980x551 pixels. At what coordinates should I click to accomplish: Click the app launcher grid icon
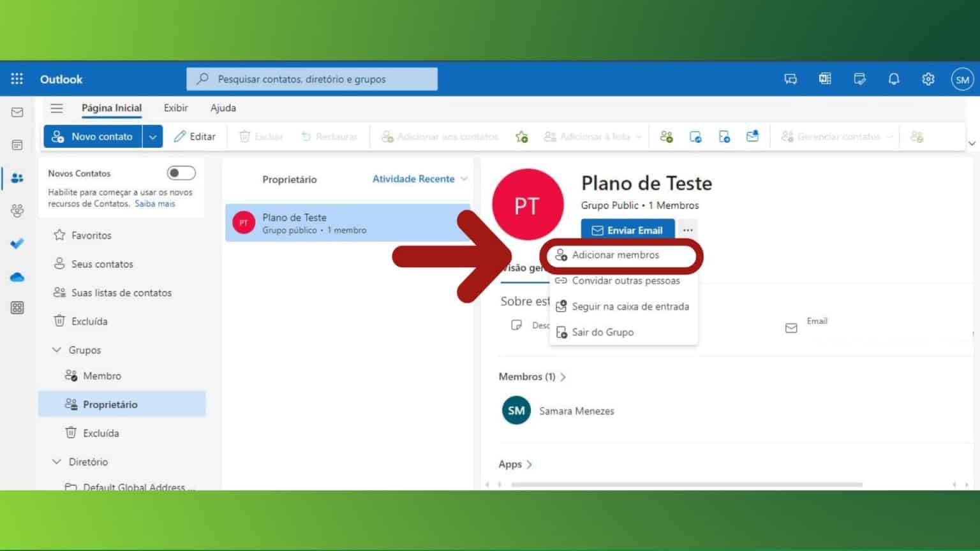(17, 78)
